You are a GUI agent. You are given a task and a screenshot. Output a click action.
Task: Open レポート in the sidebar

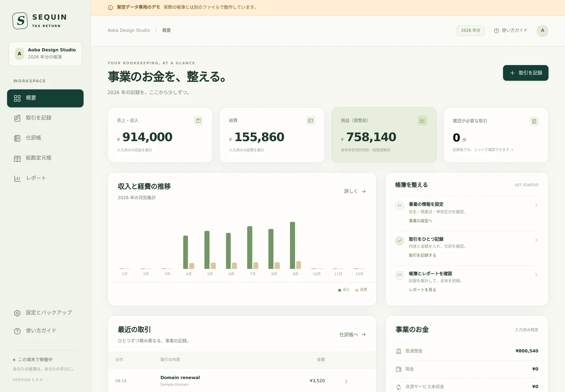(x=45, y=178)
